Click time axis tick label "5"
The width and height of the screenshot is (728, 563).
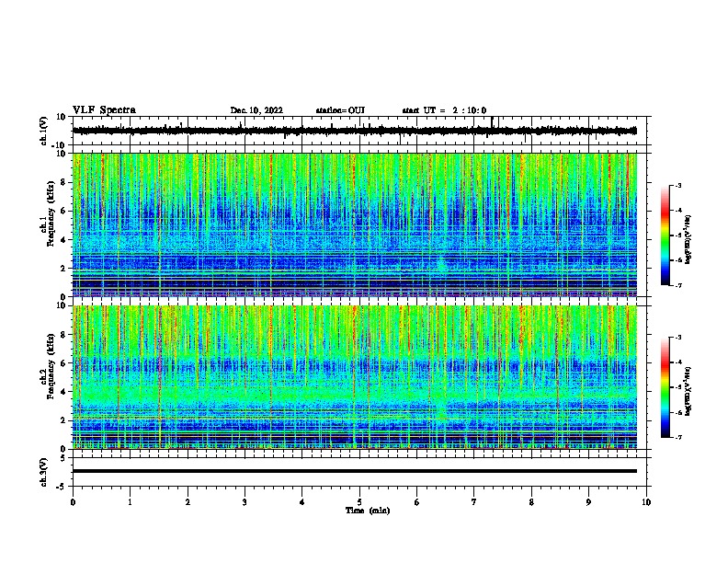pos(359,502)
